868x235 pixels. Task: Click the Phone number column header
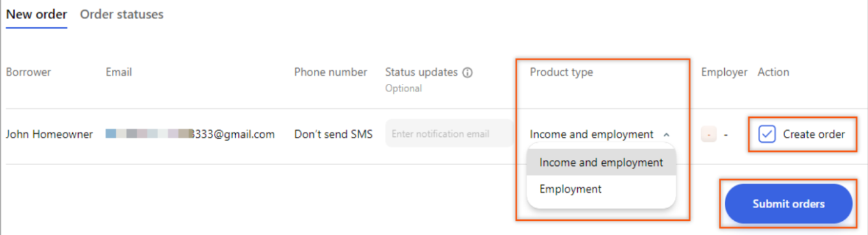(x=330, y=72)
